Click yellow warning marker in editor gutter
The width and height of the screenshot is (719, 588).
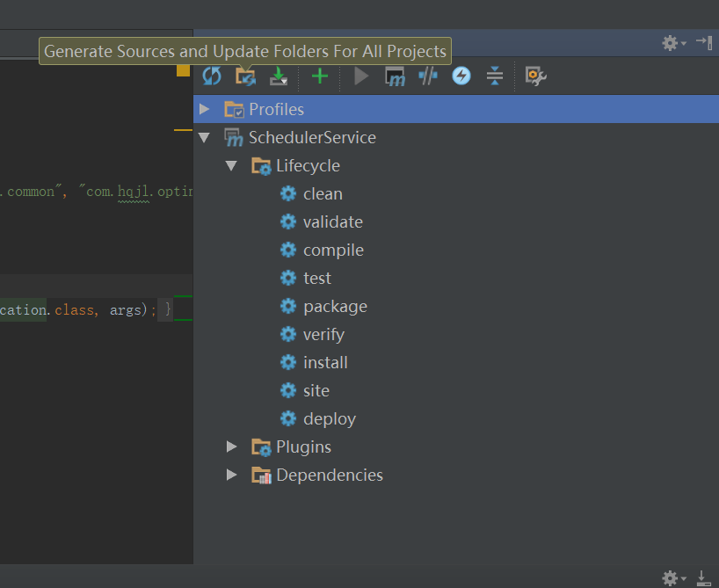(x=183, y=70)
